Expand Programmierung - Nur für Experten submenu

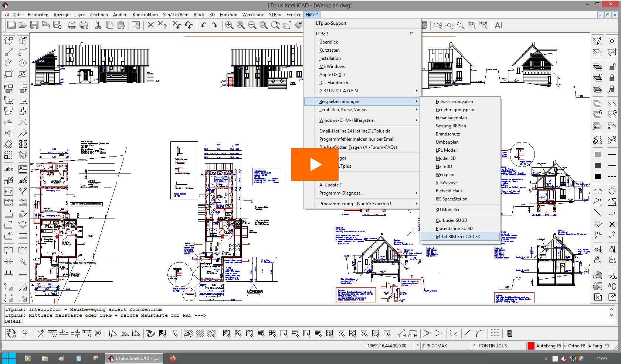click(x=362, y=204)
